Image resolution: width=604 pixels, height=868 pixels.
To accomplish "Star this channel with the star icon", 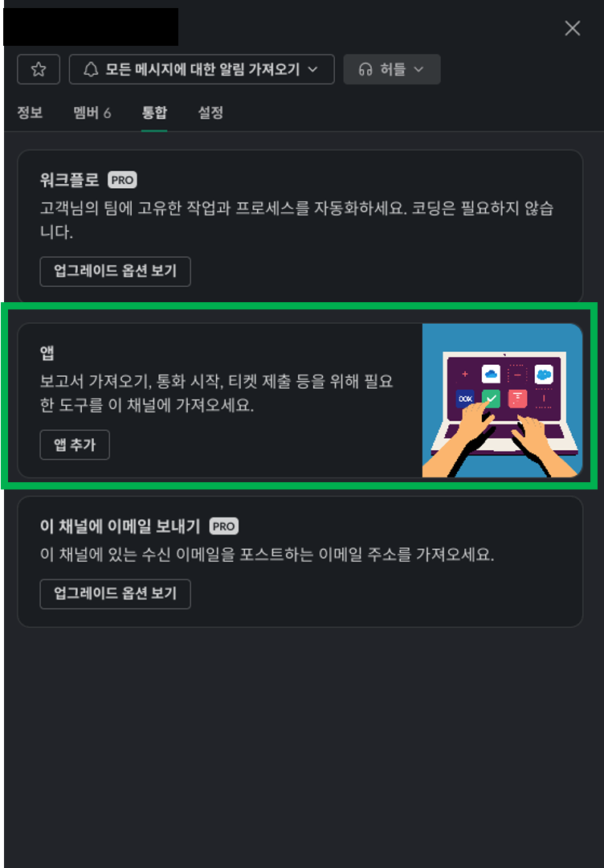I will pos(39,69).
